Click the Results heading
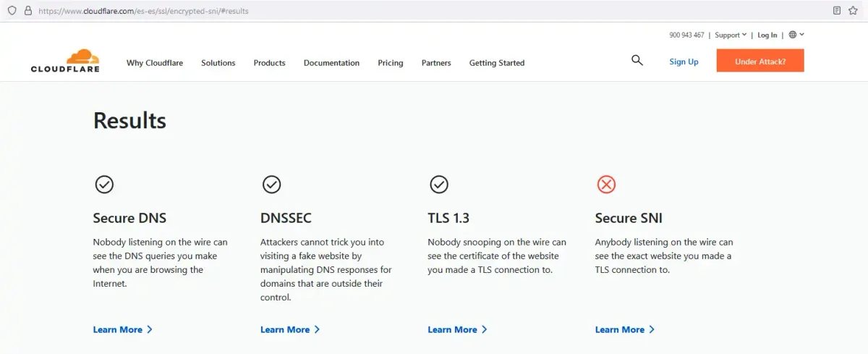This screenshot has width=868, height=354. pyautogui.click(x=129, y=120)
